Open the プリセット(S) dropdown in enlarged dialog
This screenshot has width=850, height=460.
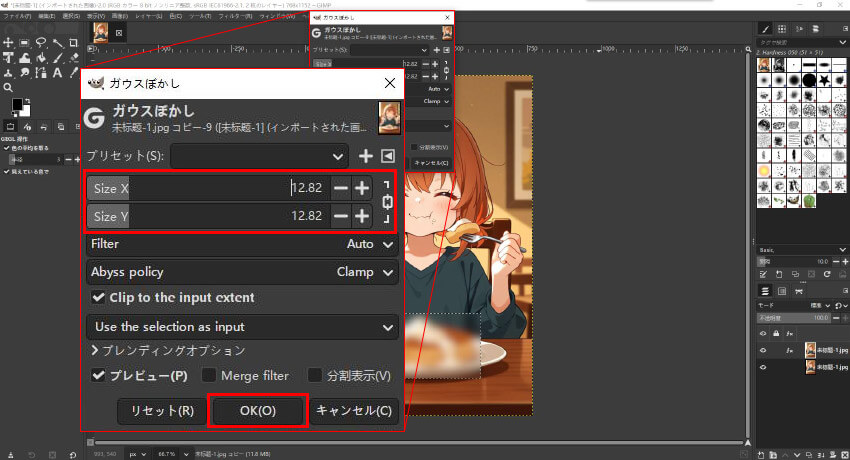260,156
